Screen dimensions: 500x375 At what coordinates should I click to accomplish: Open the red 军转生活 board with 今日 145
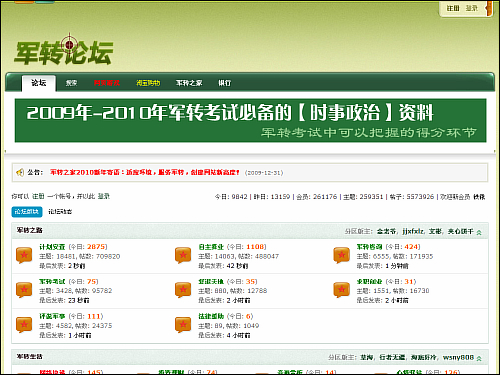coord(52,372)
